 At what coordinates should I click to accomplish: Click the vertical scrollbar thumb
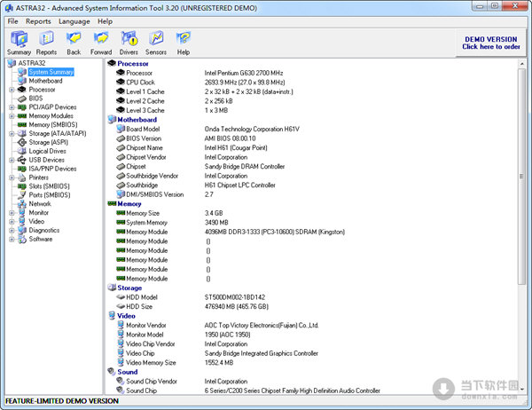[521, 176]
